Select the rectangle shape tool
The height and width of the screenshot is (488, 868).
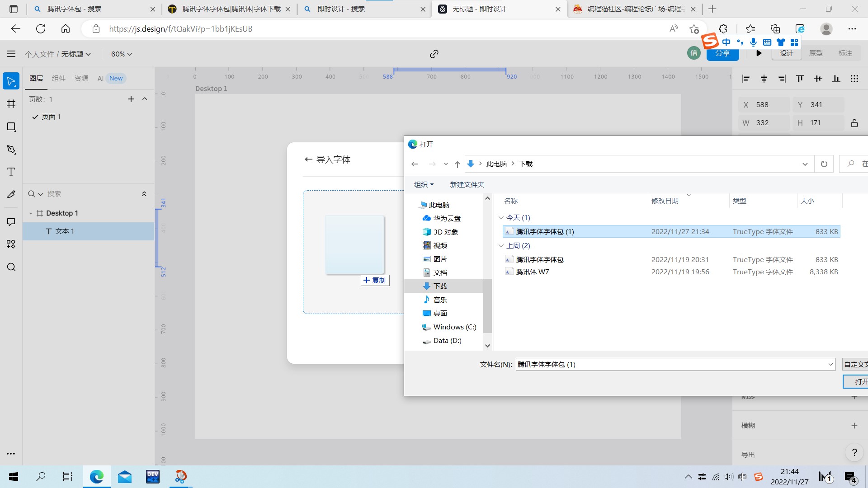[11, 127]
